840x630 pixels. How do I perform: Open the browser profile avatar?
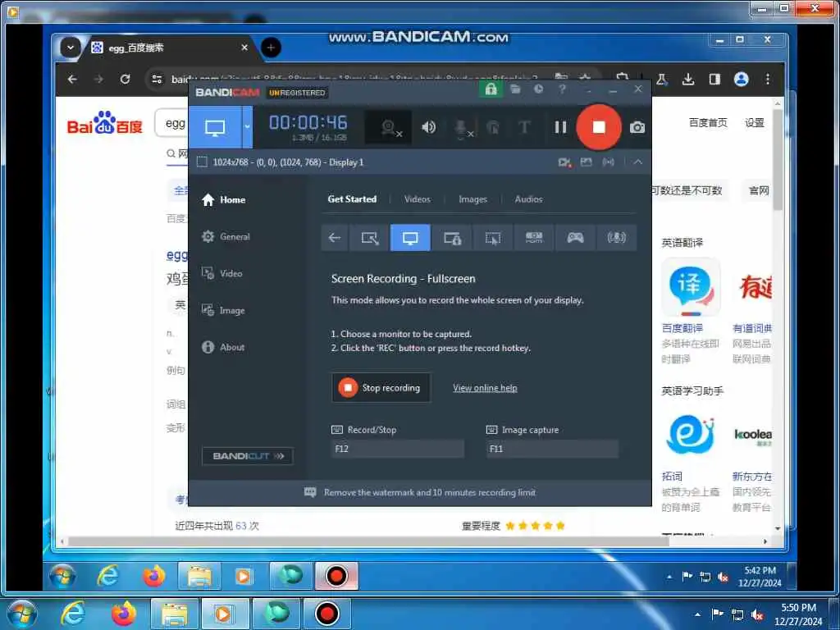(742, 80)
